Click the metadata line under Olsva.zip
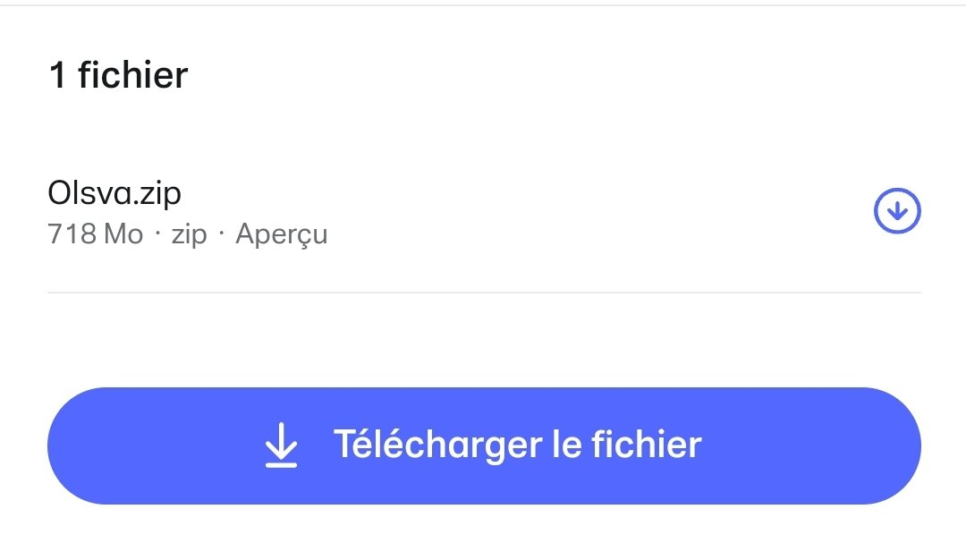The width and height of the screenshot is (966, 560). click(188, 234)
